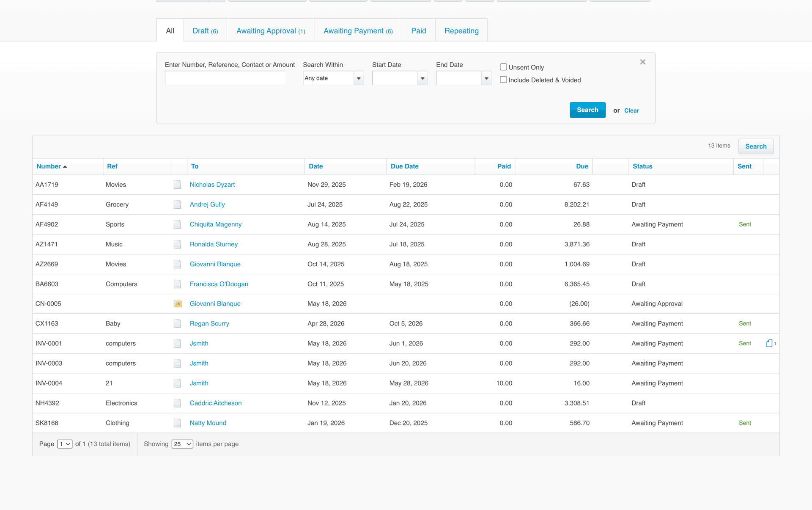Close the search panel with the X

click(x=642, y=62)
